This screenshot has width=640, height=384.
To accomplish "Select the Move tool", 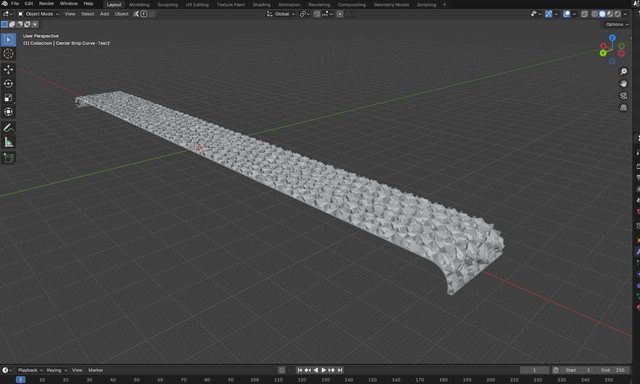I will [x=8, y=69].
